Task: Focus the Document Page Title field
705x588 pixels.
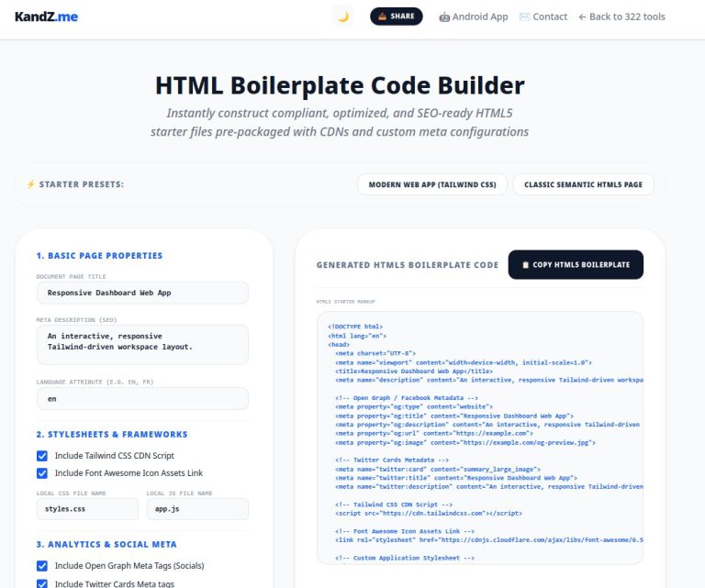Action: tap(142, 293)
